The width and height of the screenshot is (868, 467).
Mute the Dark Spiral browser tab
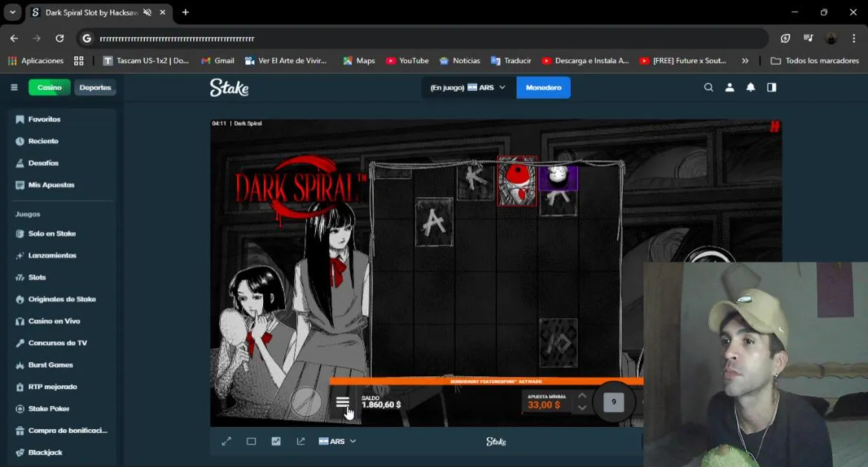(x=147, y=12)
